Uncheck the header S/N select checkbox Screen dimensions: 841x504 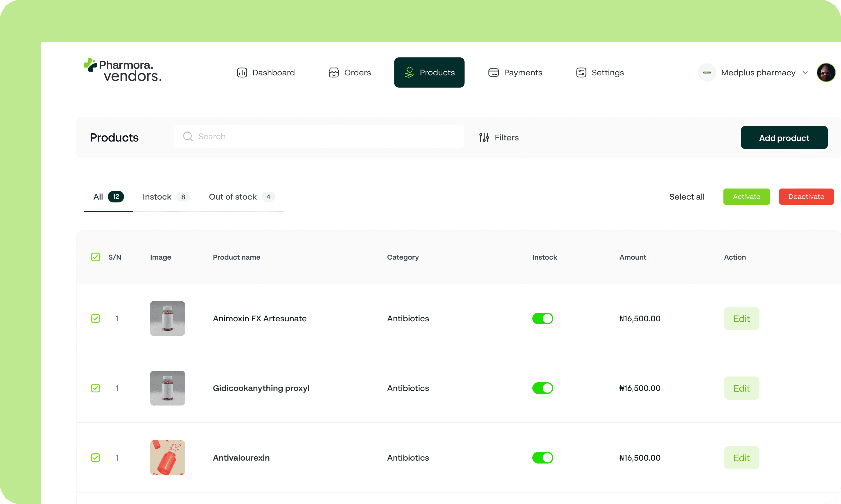point(96,257)
